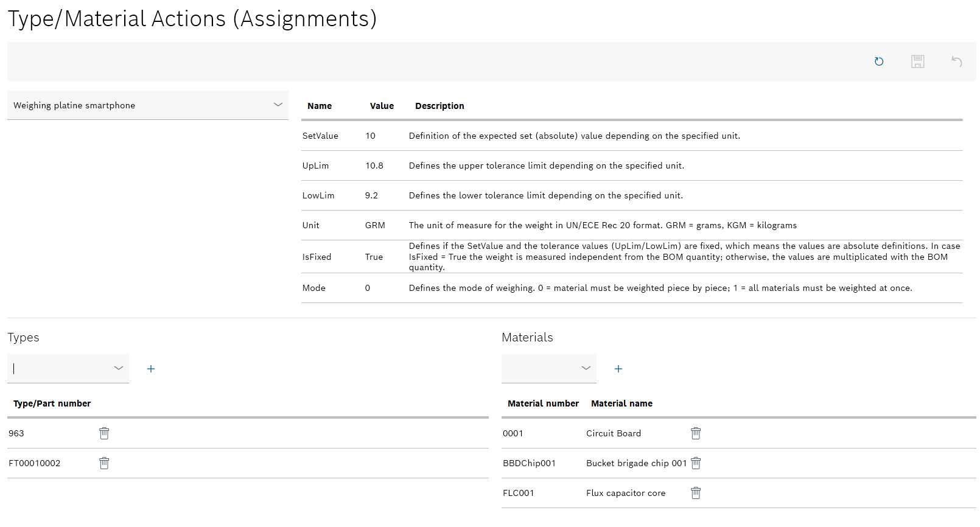Remove the Circuit Board material via trash icon
This screenshot has height=527, width=980.
click(696, 433)
